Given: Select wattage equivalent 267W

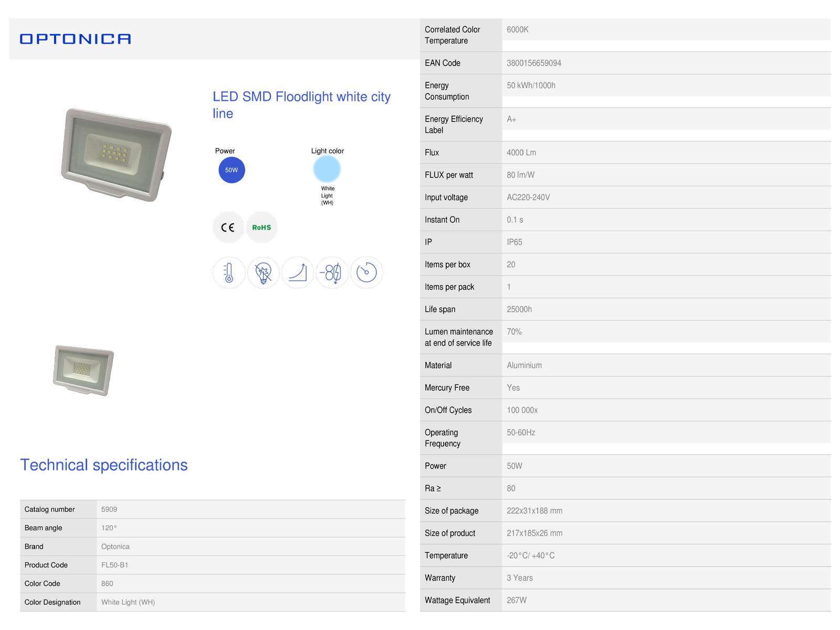Looking at the screenshot, I should pyautogui.click(x=517, y=600).
